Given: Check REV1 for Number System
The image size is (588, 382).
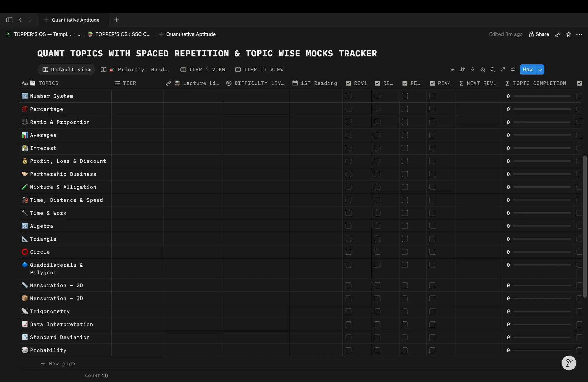Looking at the screenshot, I should click(x=348, y=96).
